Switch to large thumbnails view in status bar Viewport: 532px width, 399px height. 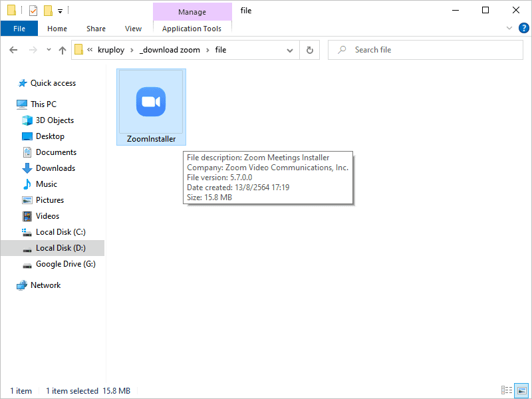[x=521, y=390]
